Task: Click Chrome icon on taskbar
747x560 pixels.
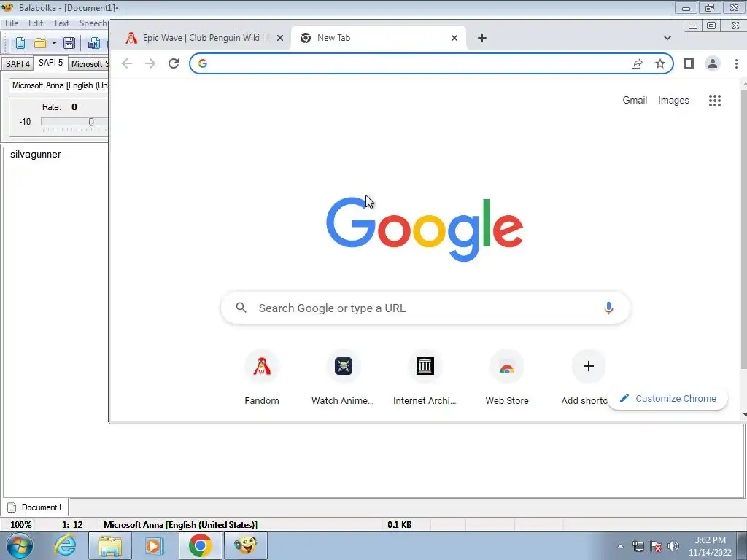Action: click(200, 545)
